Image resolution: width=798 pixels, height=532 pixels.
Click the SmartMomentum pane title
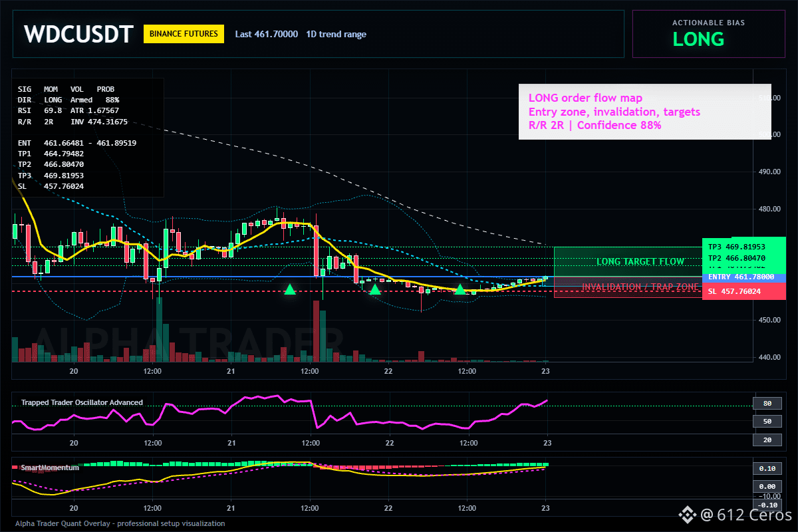tap(50, 467)
